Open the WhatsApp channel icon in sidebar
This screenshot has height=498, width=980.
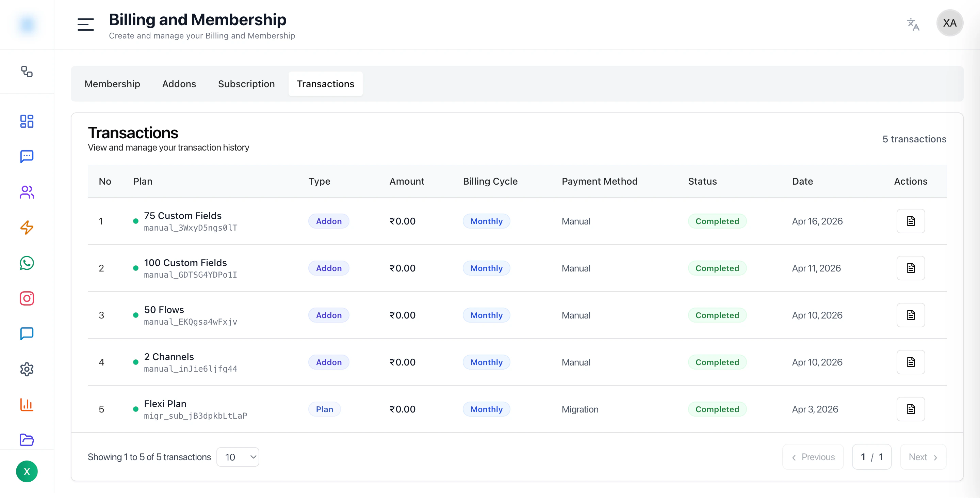click(x=27, y=263)
